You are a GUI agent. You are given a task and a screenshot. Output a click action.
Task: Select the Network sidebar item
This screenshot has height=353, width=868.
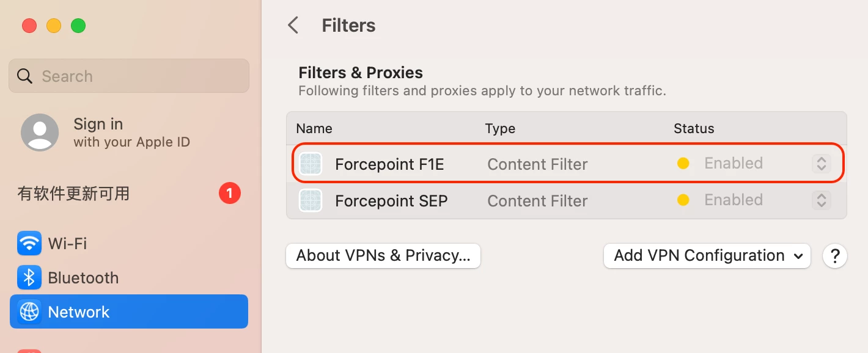(129, 311)
